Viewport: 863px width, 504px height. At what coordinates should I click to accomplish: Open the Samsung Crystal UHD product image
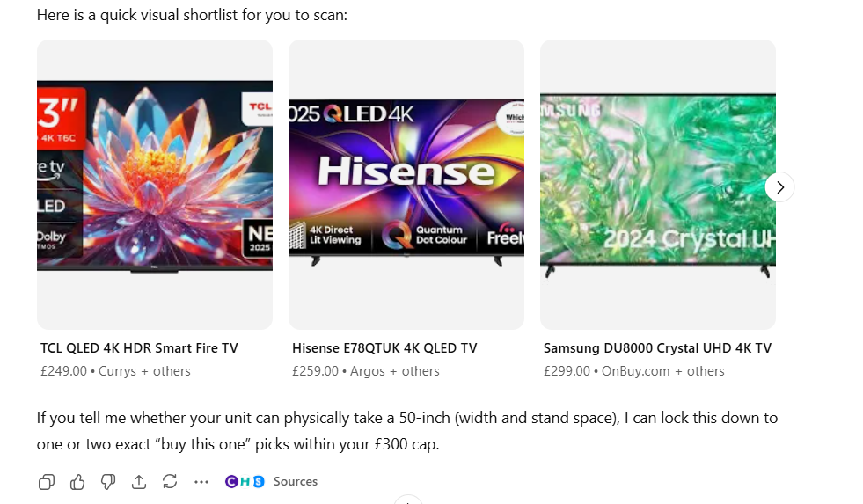click(658, 185)
